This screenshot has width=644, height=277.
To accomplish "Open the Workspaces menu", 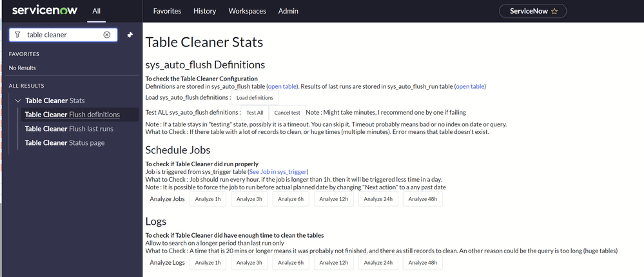I will click(248, 11).
